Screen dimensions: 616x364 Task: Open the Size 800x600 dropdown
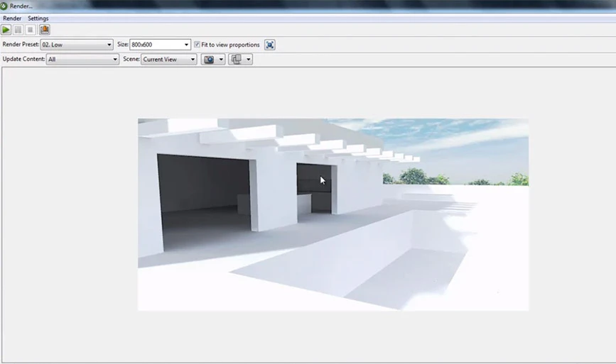pyautogui.click(x=160, y=45)
